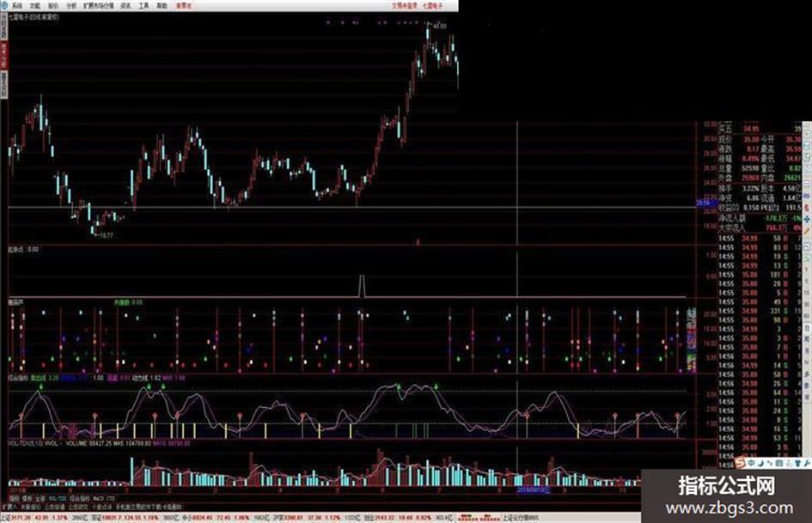The height and width of the screenshot is (523, 812).
Task: Open the 报价 menu
Action: point(53,6)
